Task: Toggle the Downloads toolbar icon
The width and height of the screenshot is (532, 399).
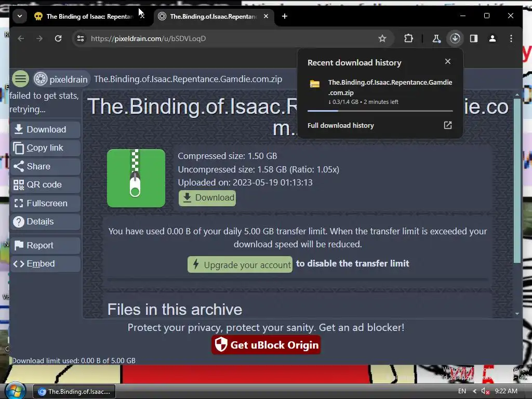Action: (455, 38)
